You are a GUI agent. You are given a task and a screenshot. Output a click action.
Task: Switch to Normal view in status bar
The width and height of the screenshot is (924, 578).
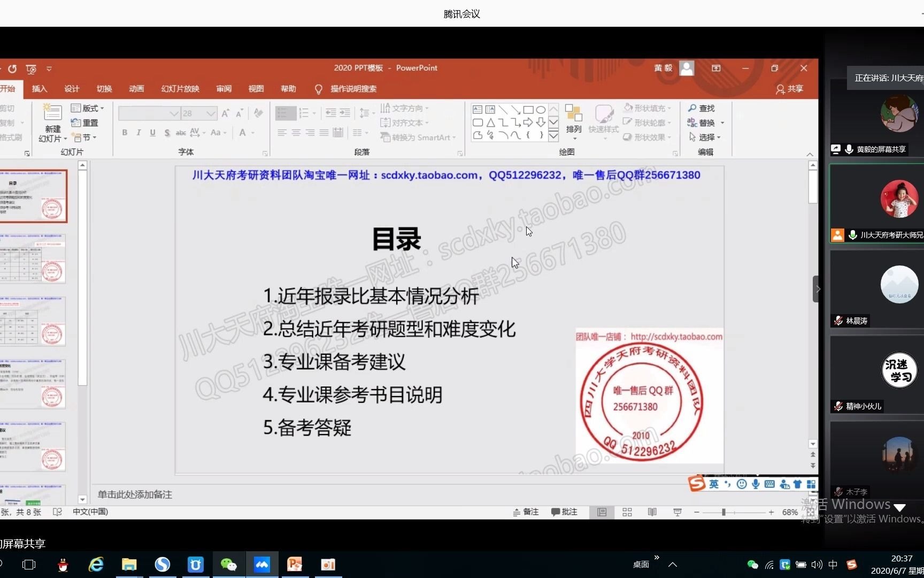point(602,512)
